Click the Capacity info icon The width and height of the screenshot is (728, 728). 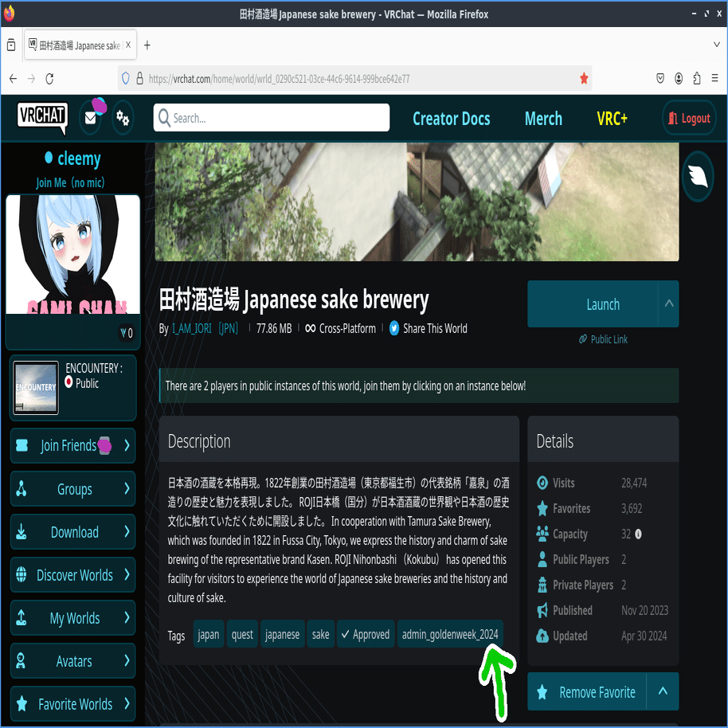click(638, 534)
